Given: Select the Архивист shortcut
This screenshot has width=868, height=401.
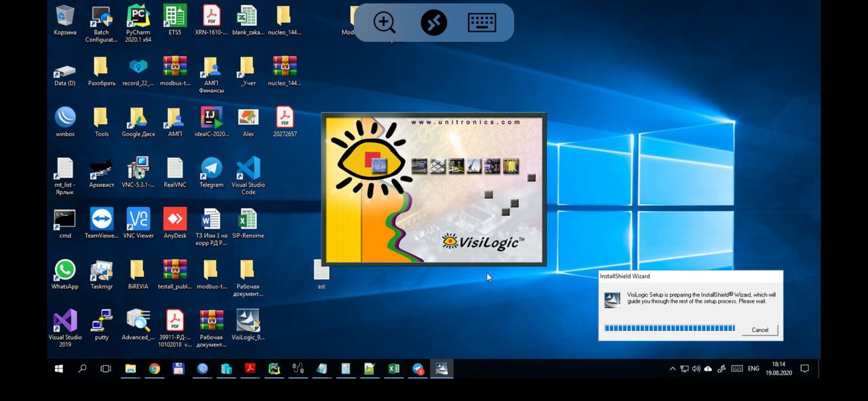Looking at the screenshot, I should click(101, 172).
